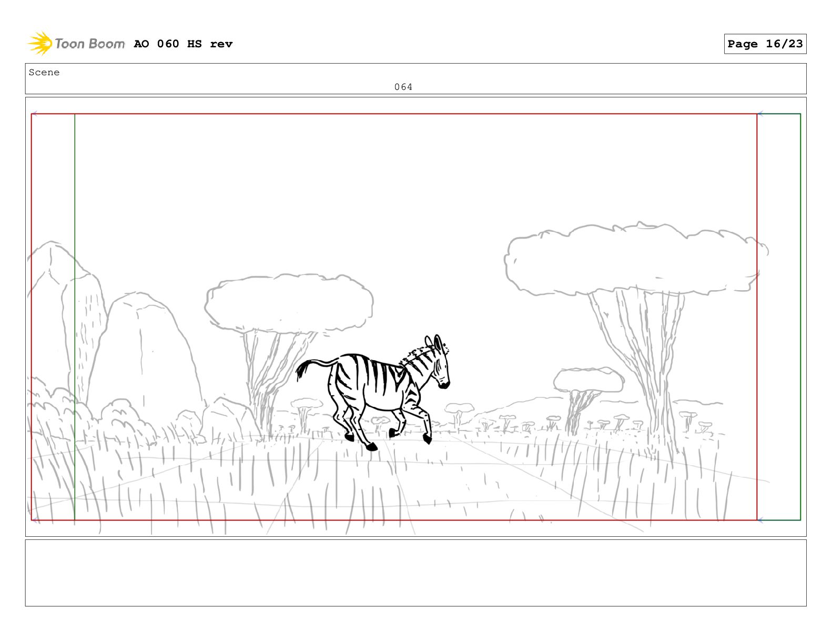Click the 'Page 16/23' page indicator
This screenshot has width=832, height=644.
tap(765, 44)
